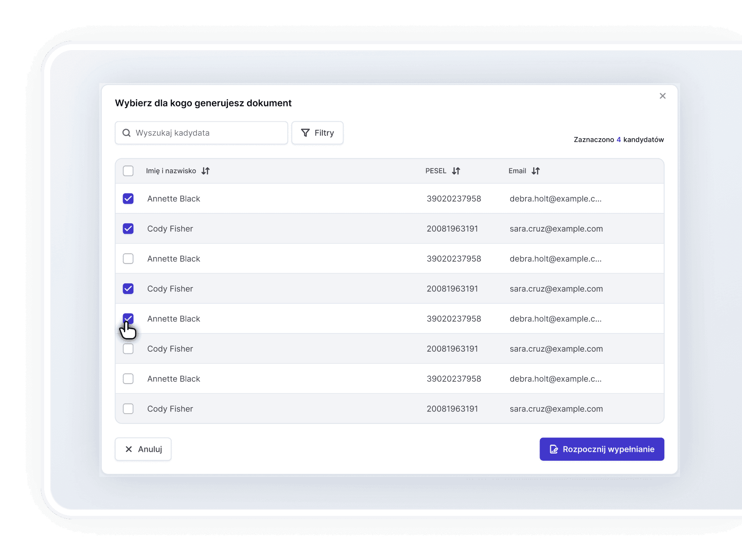
Task: Uncheck the third Annette Black row checkbox
Action: coord(128,319)
